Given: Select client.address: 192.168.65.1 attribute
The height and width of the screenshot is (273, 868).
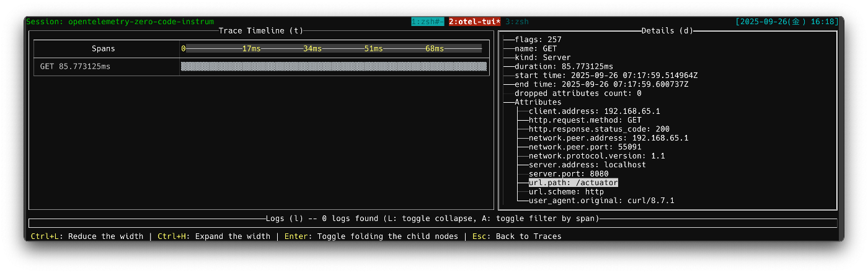Looking at the screenshot, I should click(595, 111).
